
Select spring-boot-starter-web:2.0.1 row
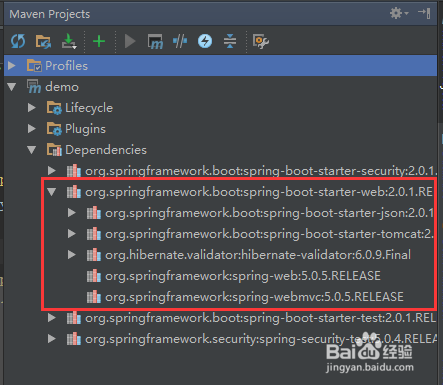click(x=220, y=192)
